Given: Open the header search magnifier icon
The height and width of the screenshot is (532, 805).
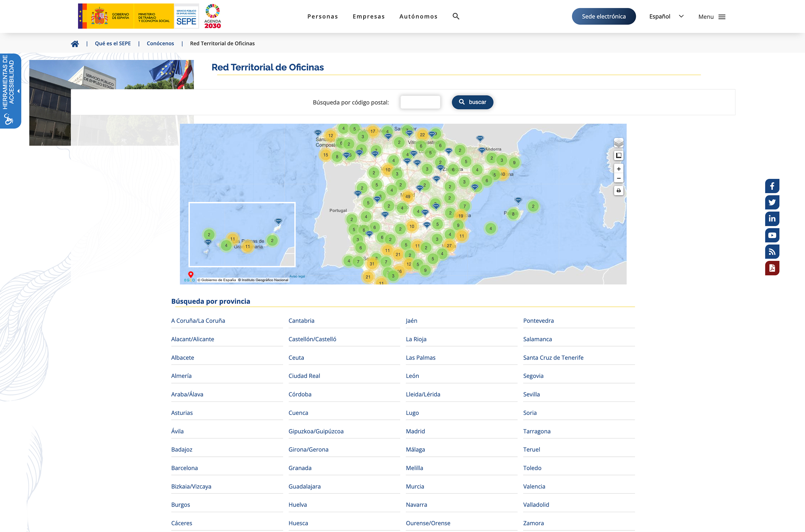Looking at the screenshot, I should click(456, 16).
